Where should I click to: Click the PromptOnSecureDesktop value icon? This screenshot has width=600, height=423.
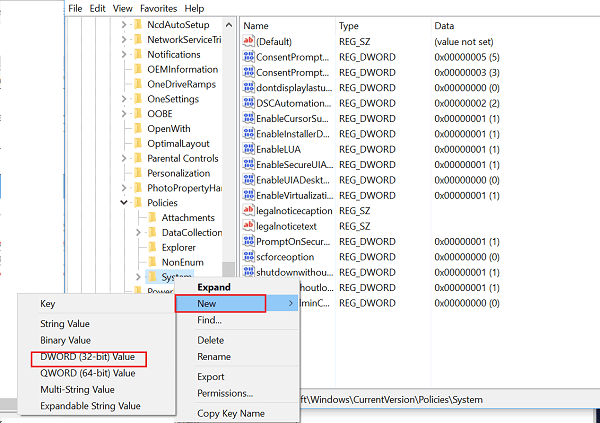(x=248, y=241)
